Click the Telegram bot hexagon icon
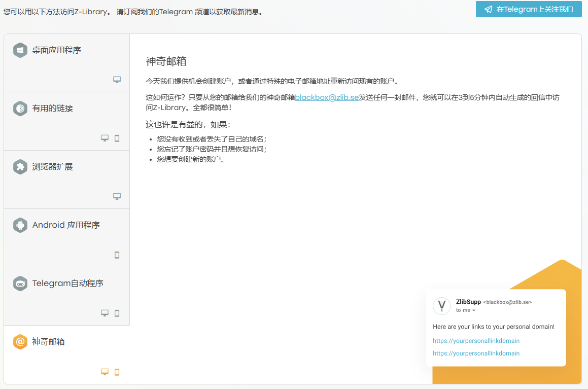The width and height of the screenshot is (588, 389). [x=20, y=284]
